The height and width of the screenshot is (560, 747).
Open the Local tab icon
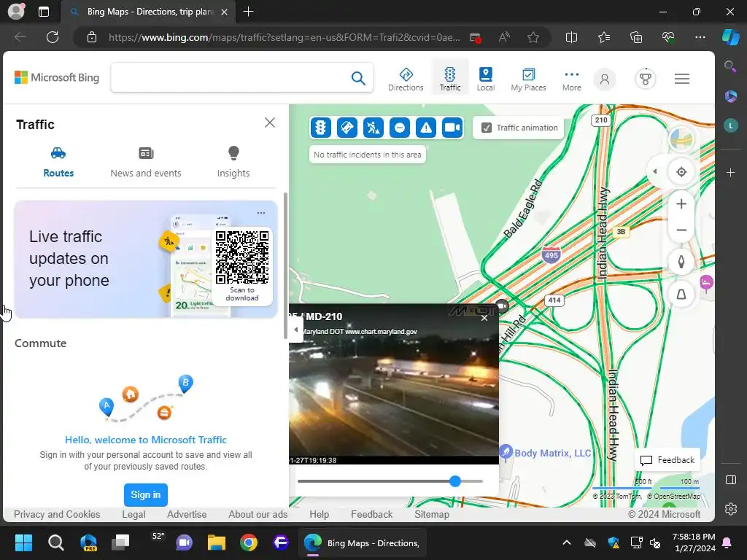485,79
